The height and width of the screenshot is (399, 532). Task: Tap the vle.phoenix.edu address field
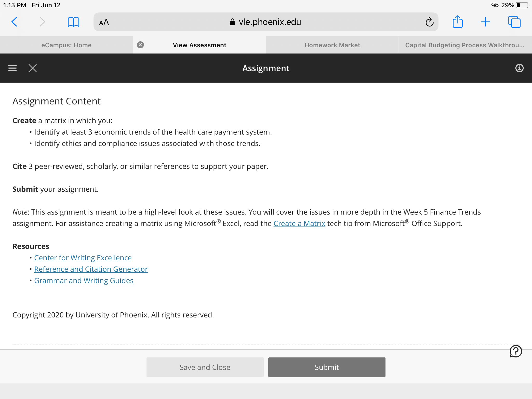point(266,22)
